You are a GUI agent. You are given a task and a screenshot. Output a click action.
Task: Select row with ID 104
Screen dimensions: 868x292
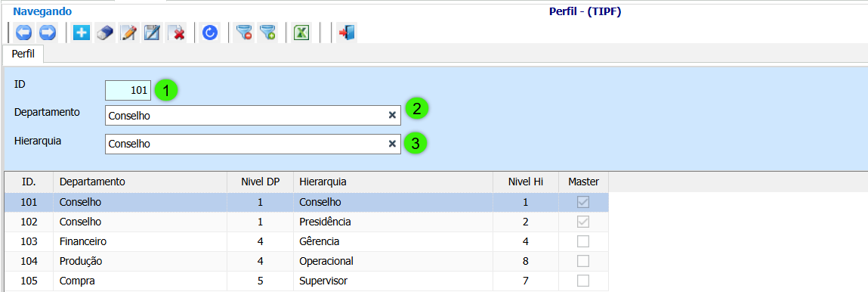(x=307, y=261)
